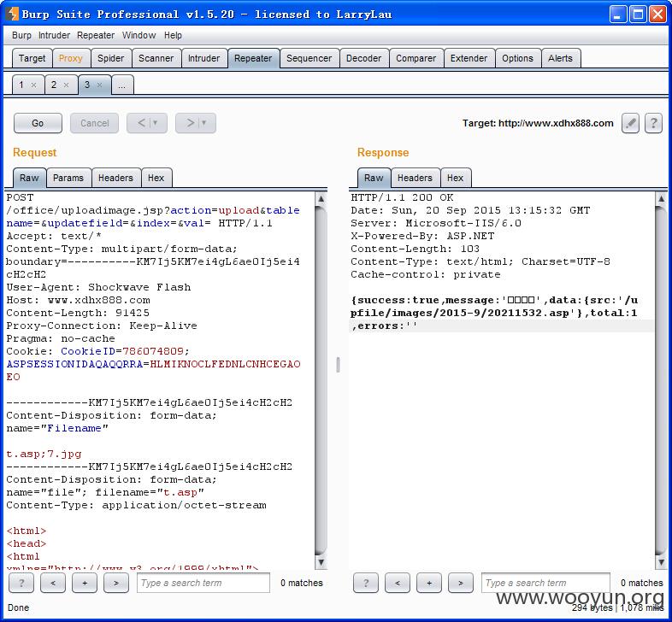Click the response scrollbar thumb
This screenshot has width=672, height=622.
(661, 380)
